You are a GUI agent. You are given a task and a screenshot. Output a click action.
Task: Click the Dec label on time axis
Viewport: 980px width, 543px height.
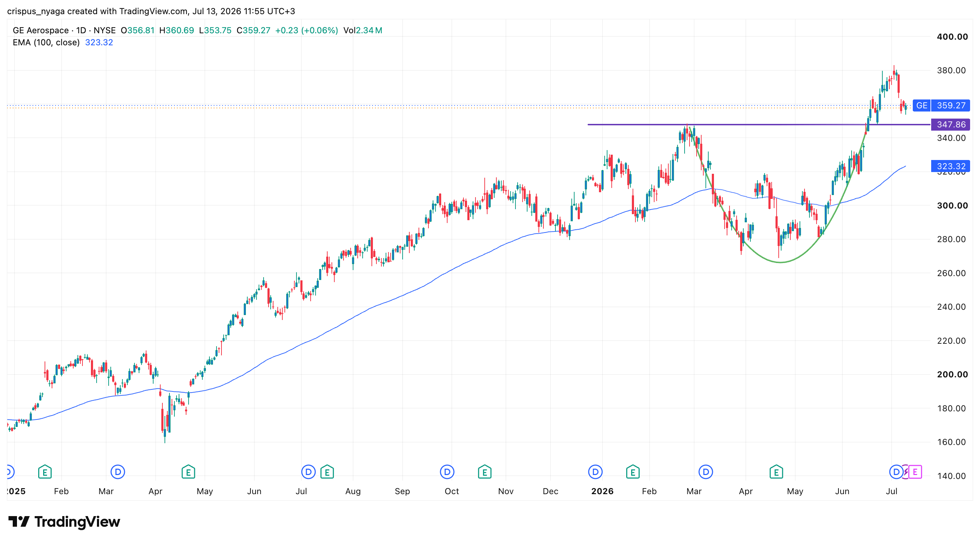(x=550, y=491)
